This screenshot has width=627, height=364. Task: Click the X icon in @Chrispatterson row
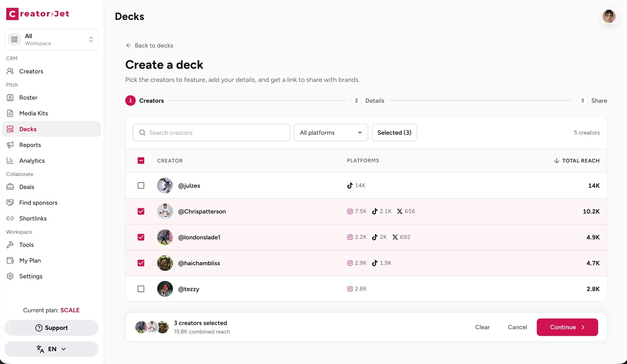pyautogui.click(x=400, y=211)
